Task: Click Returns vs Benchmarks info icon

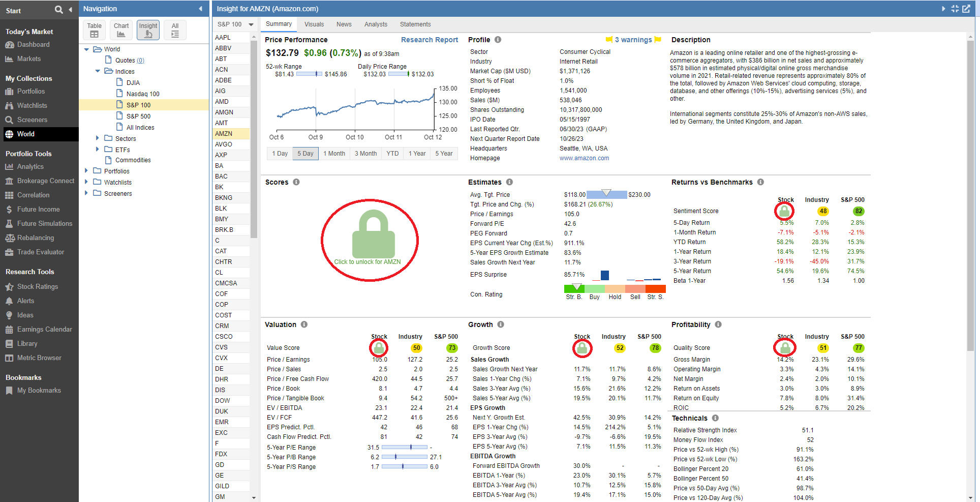Action: tap(760, 182)
